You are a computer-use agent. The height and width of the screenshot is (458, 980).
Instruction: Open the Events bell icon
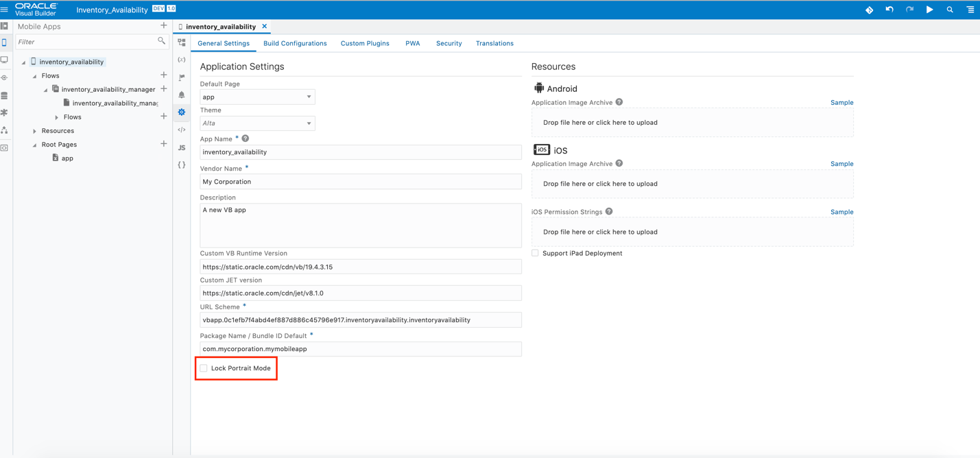point(182,95)
